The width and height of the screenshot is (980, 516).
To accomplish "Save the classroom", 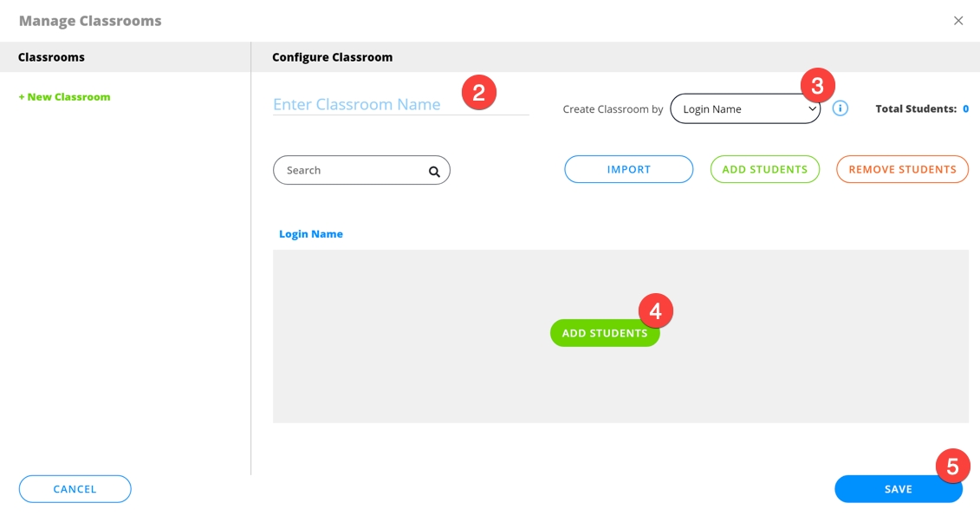I will pyautogui.click(x=898, y=489).
